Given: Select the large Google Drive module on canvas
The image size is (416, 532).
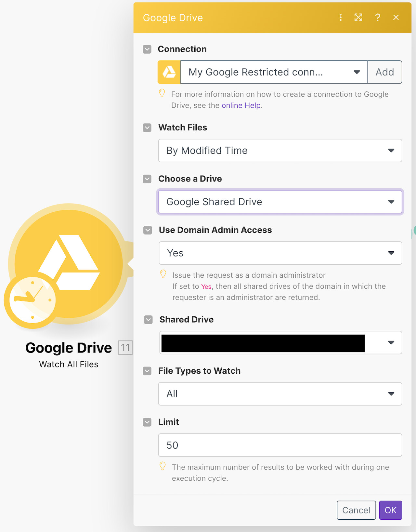Looking at the screenshot, I should coord(69,264).
